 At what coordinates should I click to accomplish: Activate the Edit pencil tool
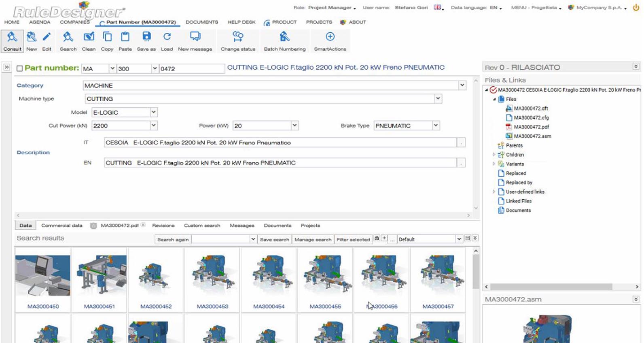47,41
